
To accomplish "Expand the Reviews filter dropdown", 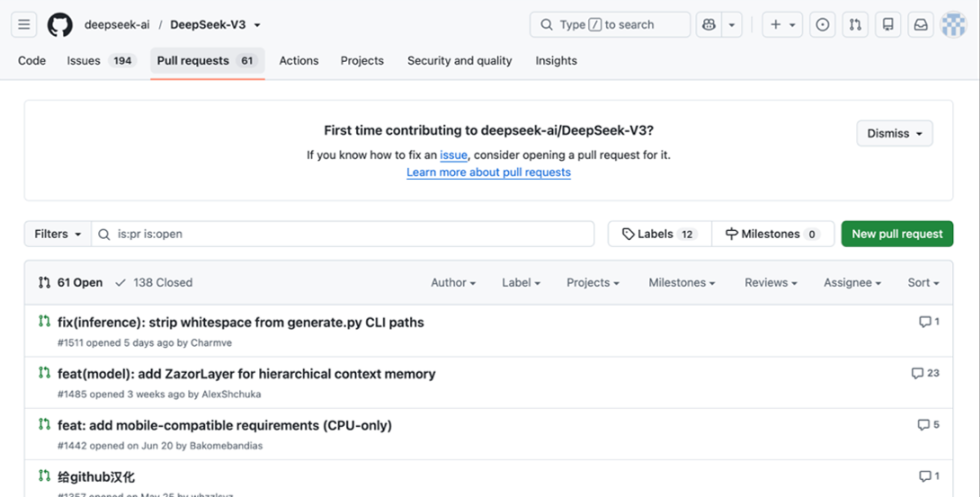I will [x=771, y=283].
